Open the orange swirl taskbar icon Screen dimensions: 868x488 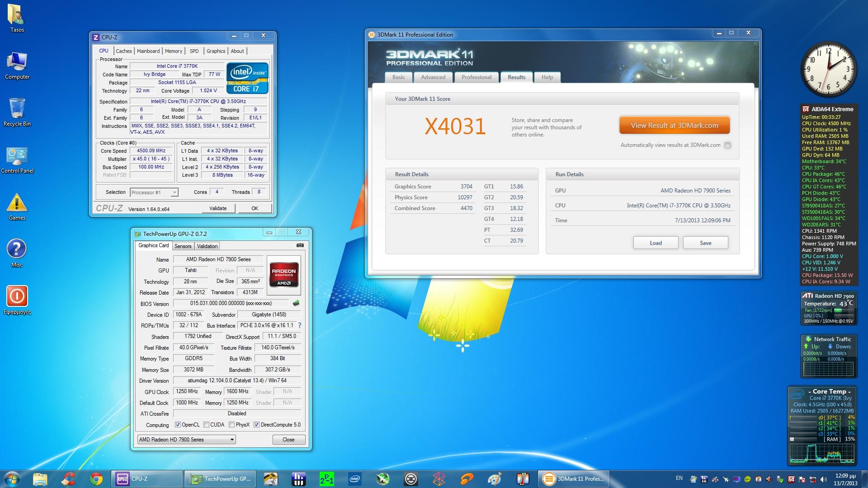(x=467, y=479)
